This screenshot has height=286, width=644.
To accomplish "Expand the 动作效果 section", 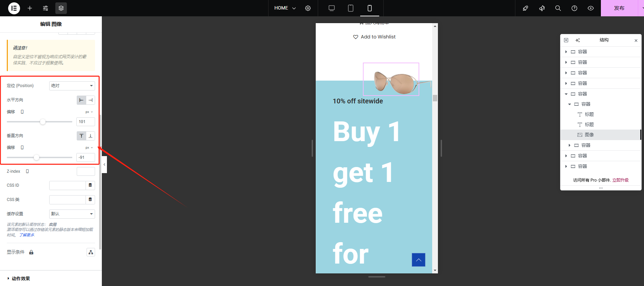I will (x=21, y=279).
